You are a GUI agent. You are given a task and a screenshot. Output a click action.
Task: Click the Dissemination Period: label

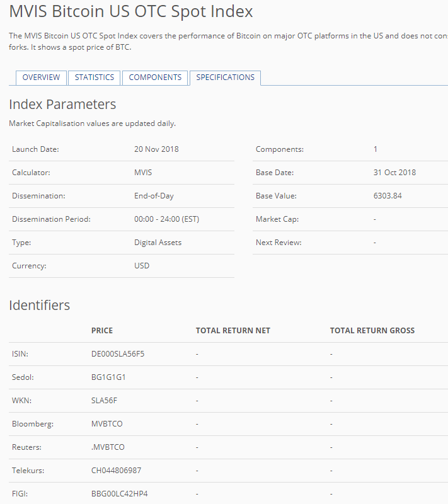[51, 219]
